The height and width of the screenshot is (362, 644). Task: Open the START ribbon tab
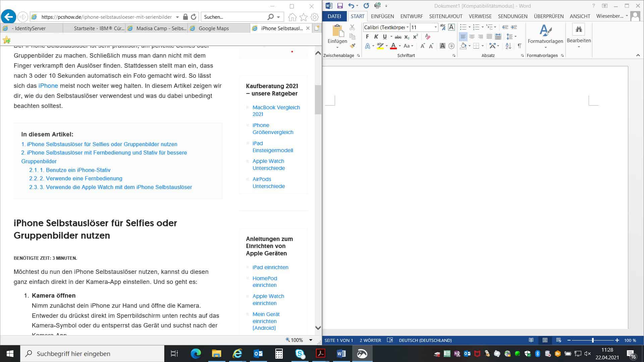357,16
